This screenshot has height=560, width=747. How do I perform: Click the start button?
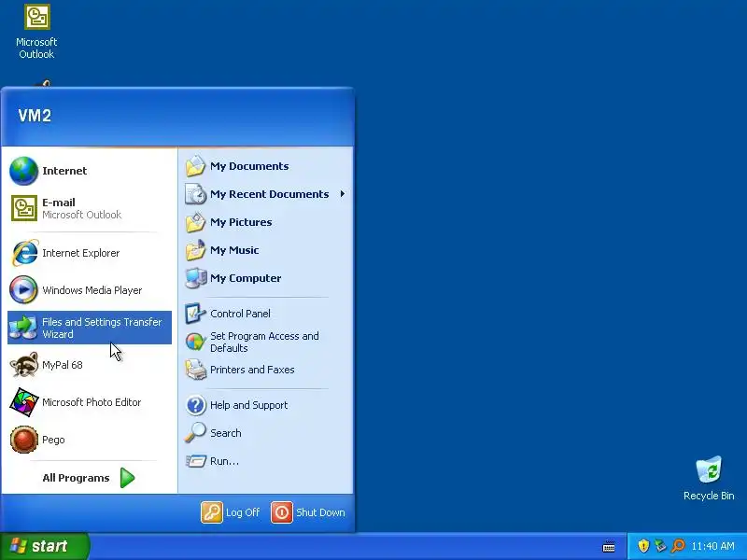45,546
